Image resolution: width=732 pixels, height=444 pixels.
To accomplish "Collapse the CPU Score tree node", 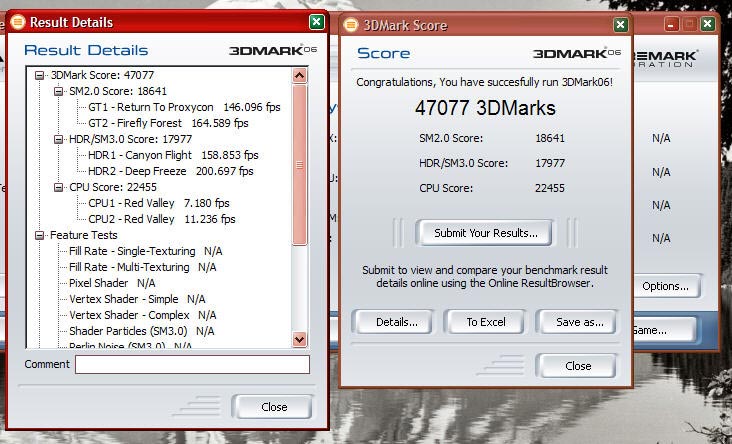I will click(58, 187).
